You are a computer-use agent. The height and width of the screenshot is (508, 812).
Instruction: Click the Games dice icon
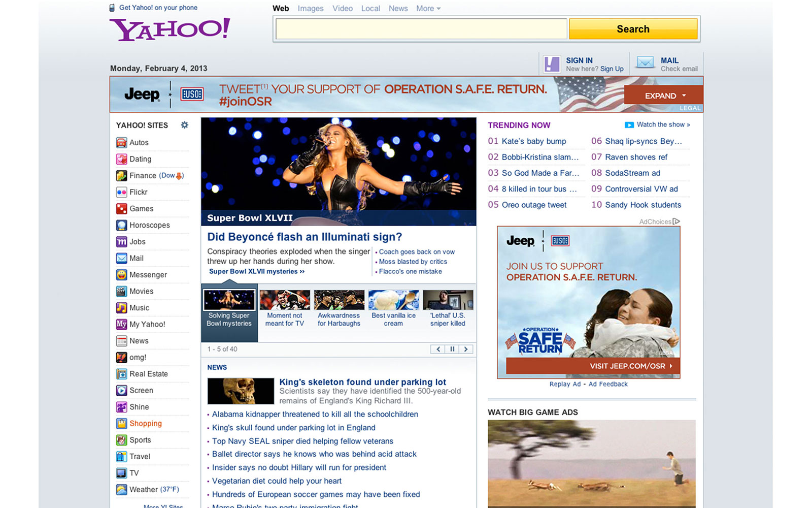pyautogui.click(x=121, y=209)
